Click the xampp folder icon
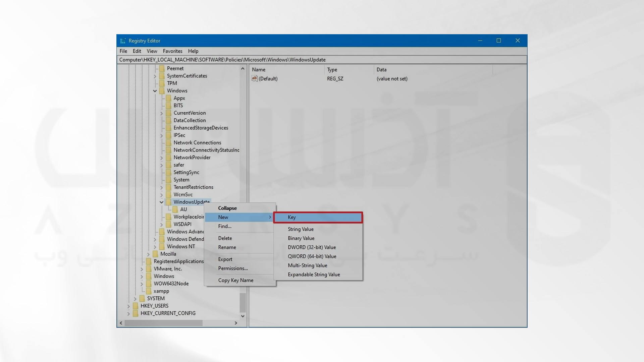Image resolution: width=644 pixels, height=362 pixels. point(149,291)
